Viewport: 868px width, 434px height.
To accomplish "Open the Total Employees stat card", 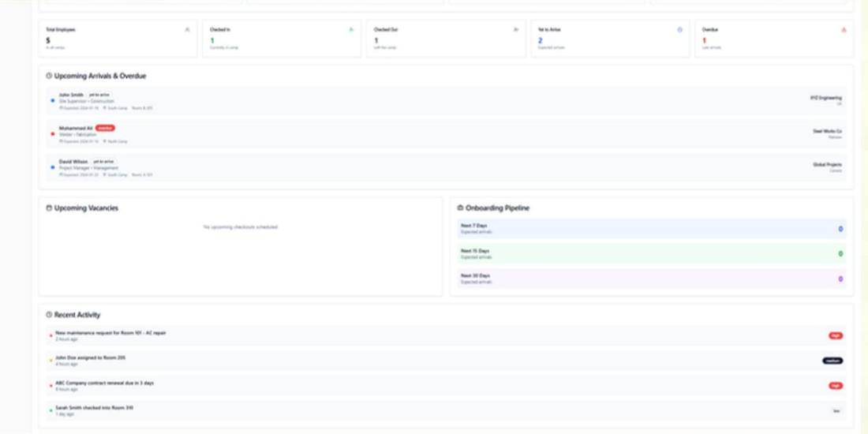I will pyautogui.click(x=118, y=39).
